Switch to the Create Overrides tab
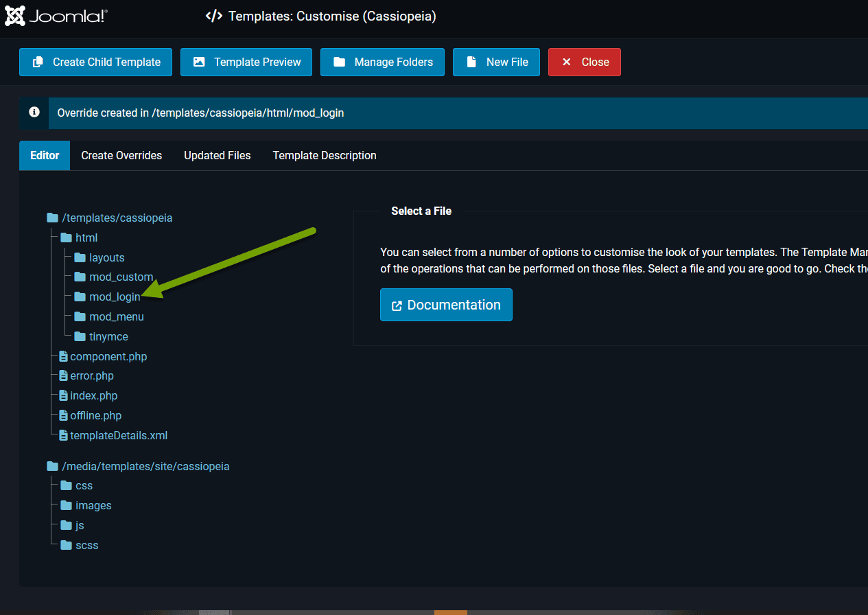Viewport: 868px width, 615px height. (x=121, y=156)
